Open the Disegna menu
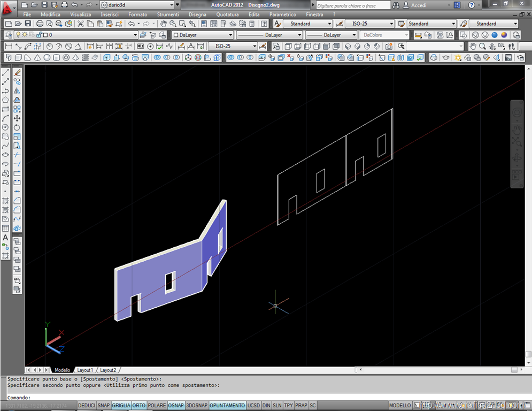The width and height of the screenshot is (532, 411). (197, 14)
